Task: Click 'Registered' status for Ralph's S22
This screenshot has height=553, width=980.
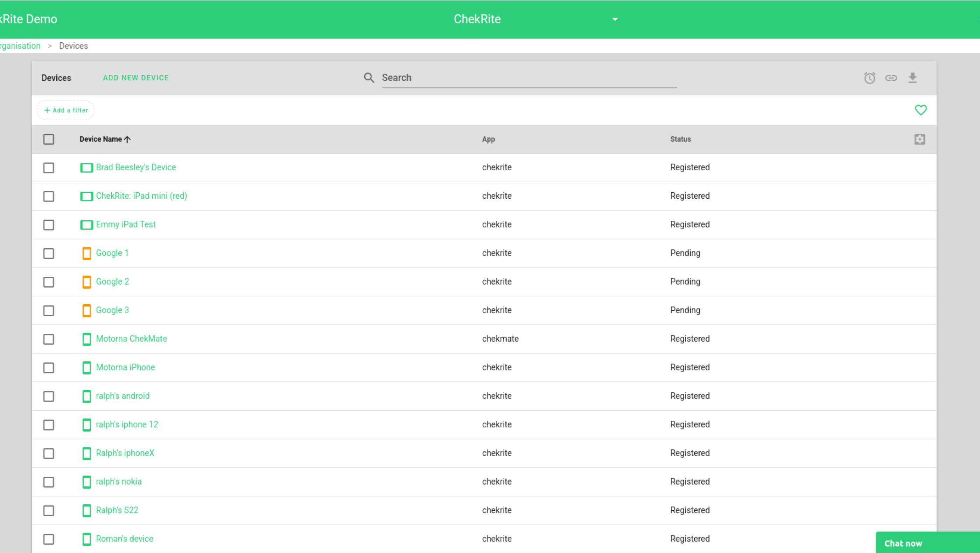Action: (690, 510)
